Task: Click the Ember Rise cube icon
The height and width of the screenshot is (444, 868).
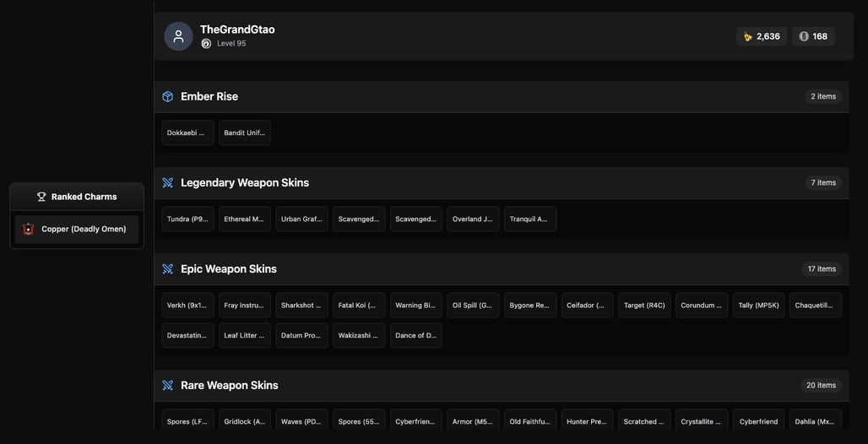Action: 168,97
